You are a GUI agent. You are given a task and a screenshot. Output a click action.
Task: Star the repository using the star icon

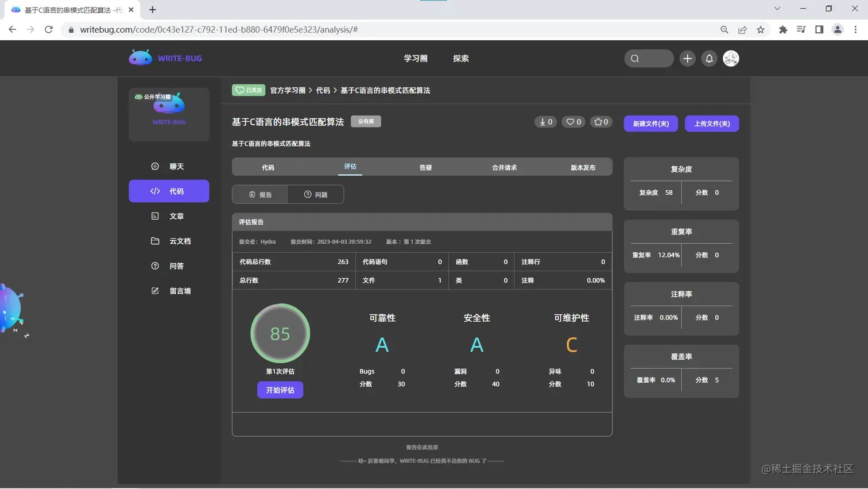pos(597,122)
